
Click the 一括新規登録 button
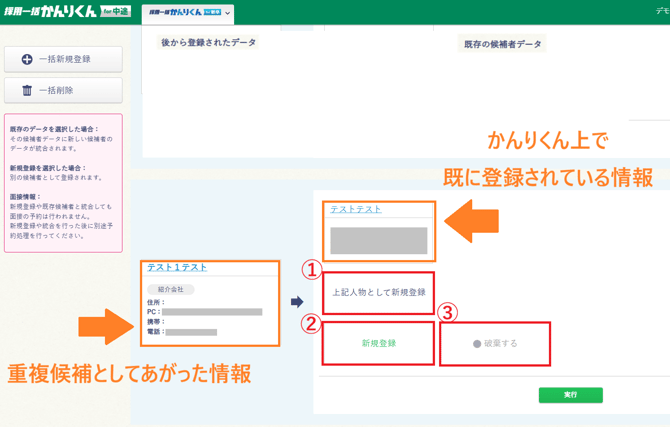(x=63, y=59)
